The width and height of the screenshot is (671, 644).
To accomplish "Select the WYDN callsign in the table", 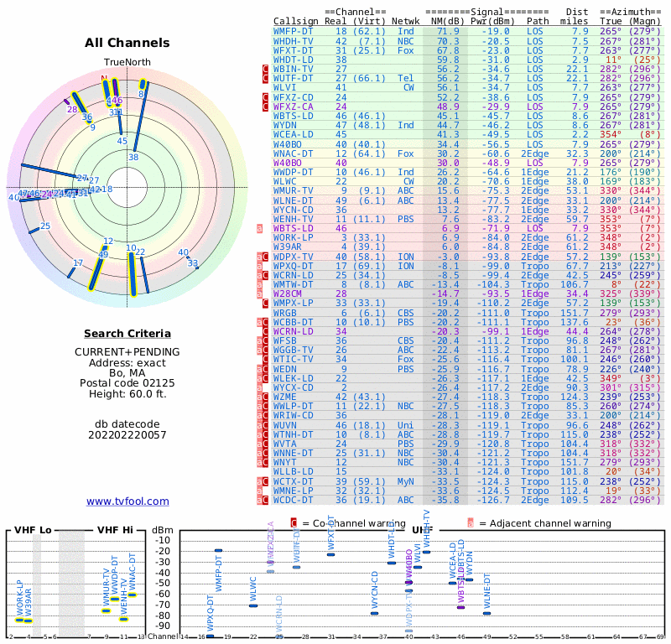I will pyautogui.click(x=284, y=125).
